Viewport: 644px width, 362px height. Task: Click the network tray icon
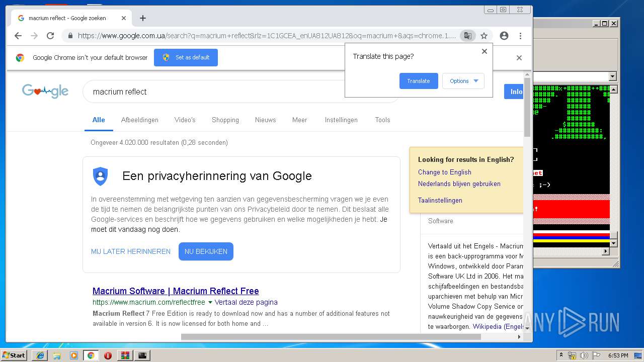click(572, 355)
